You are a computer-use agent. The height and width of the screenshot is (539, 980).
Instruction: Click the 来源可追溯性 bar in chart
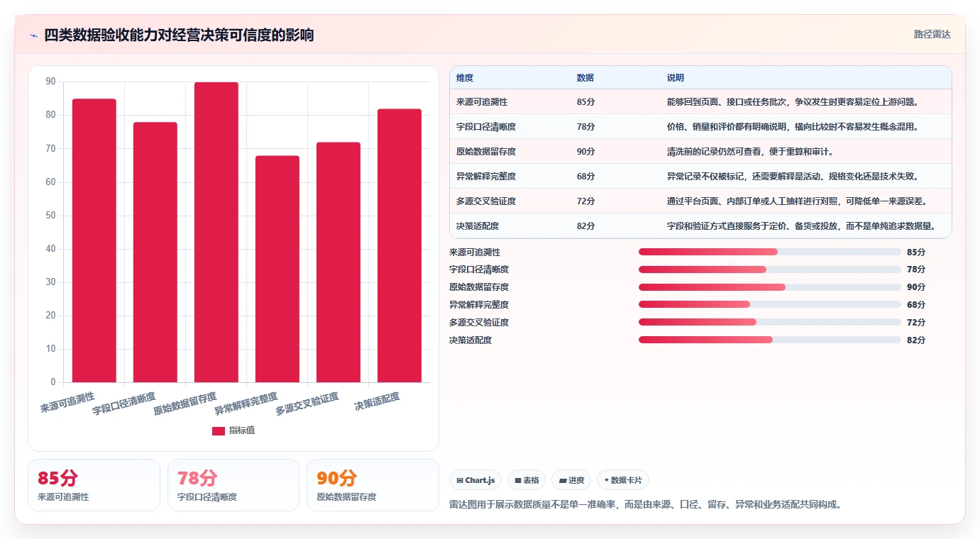tap(94, 240)
